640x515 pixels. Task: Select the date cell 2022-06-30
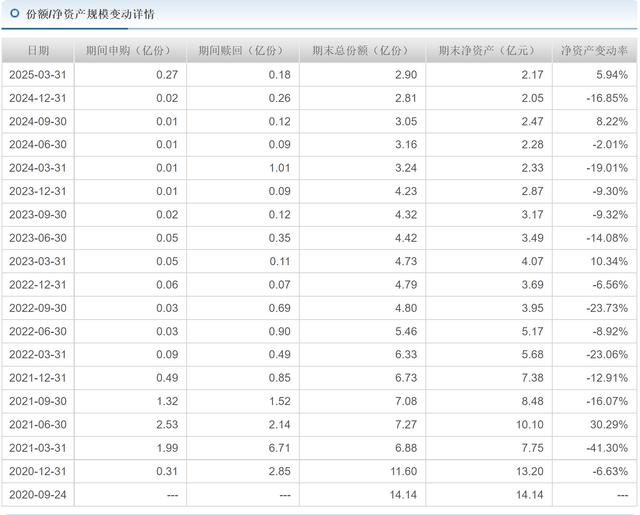[x=38, y=331]
